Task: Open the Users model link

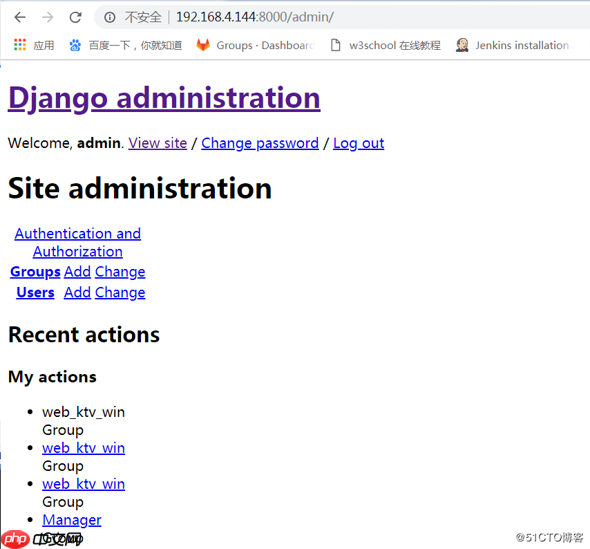Action: click(x=35, y=292)
